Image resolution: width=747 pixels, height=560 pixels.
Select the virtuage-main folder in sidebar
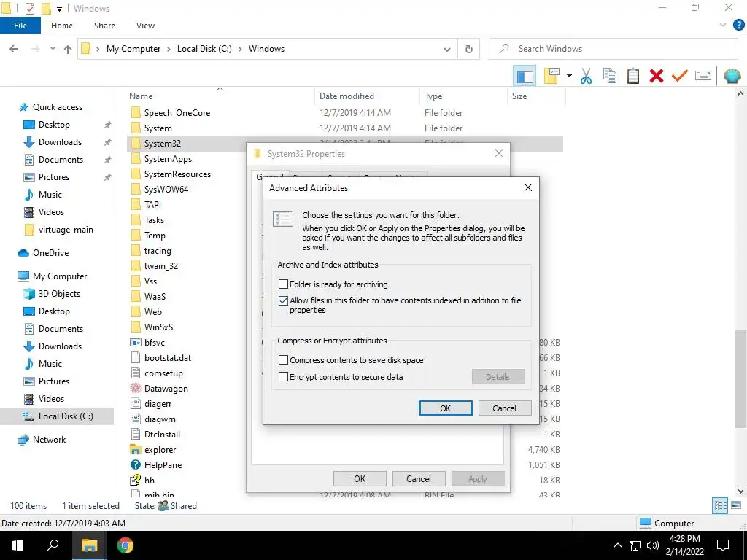coord(66,230)
